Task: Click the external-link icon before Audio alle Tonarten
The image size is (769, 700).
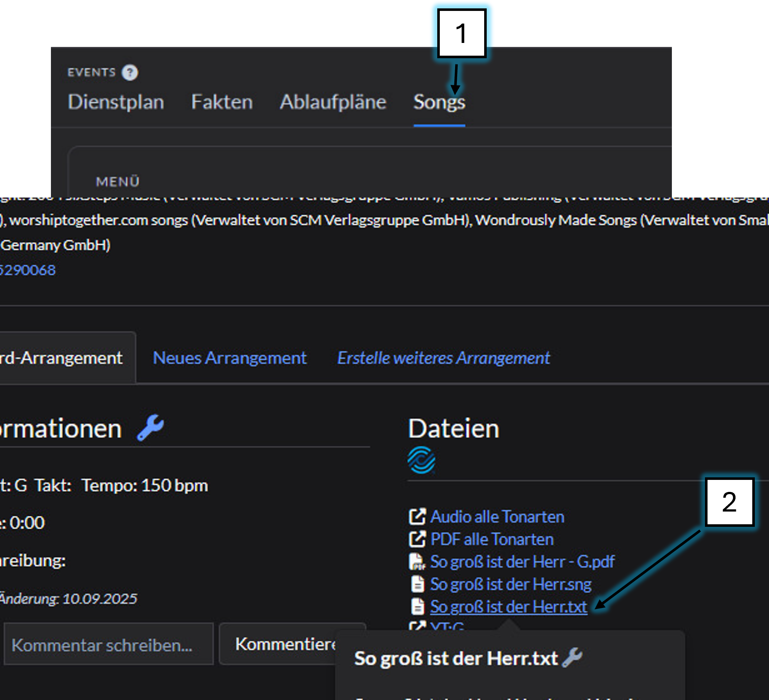Action: 417,517
